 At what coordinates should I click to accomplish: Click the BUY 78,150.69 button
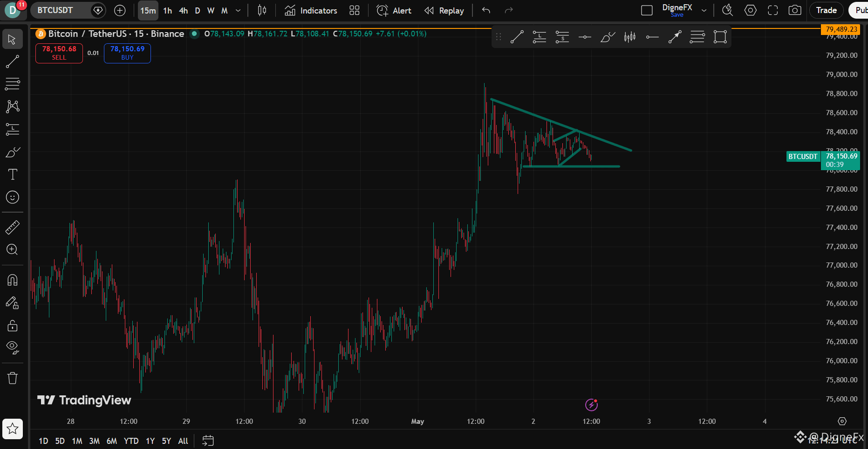(127, 53)
